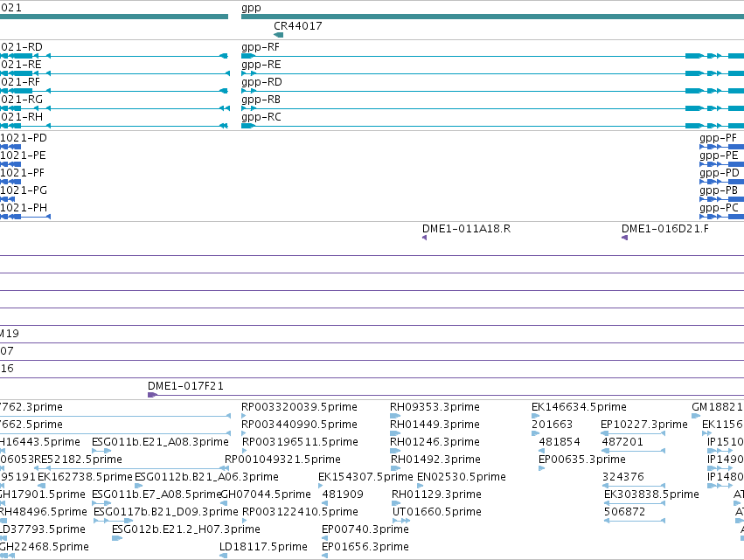Image resolution: width=744 pixels, height=560 pixels.
Task: Choose protein gpp-PB
Action: (719, 190)
